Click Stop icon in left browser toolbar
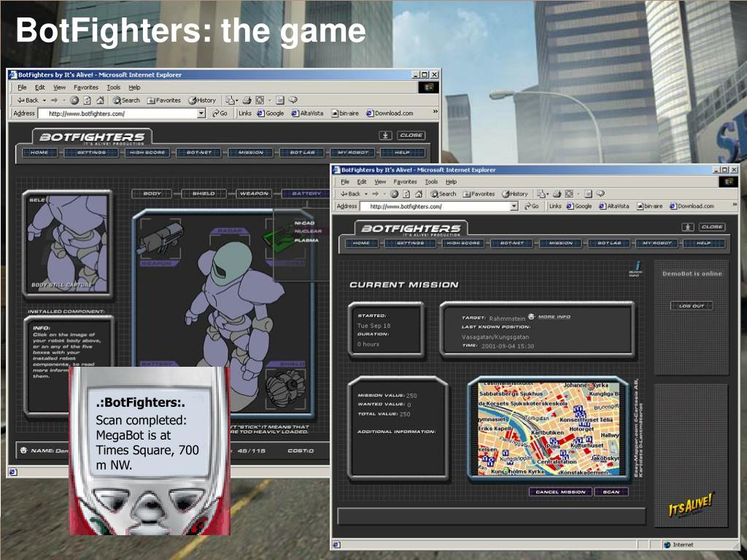 point(74,101)
